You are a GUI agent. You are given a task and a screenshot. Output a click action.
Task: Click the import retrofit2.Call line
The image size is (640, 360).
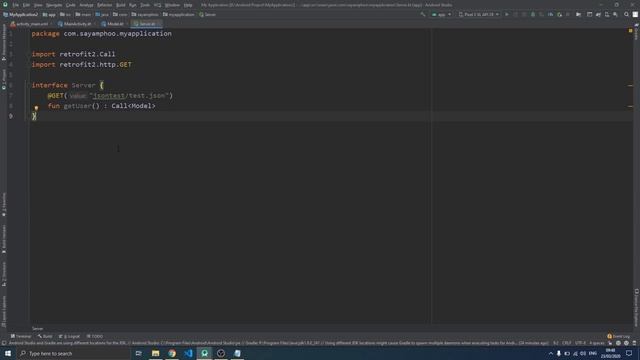73,54
